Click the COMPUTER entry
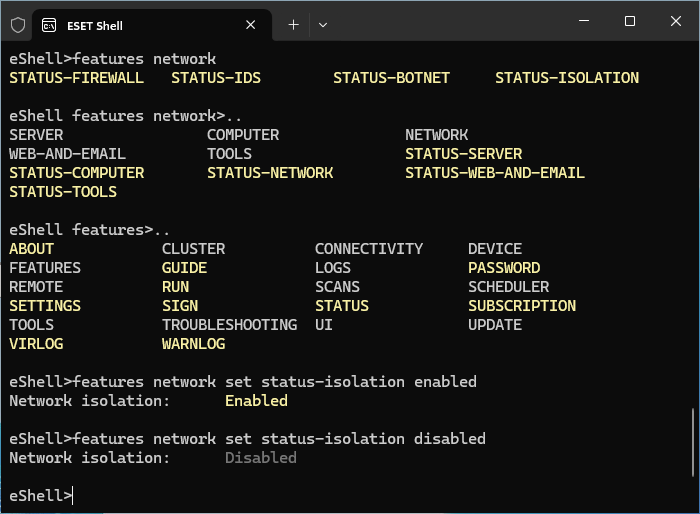Viewport: 700px width, 514px height. click(x=243, y=135)
